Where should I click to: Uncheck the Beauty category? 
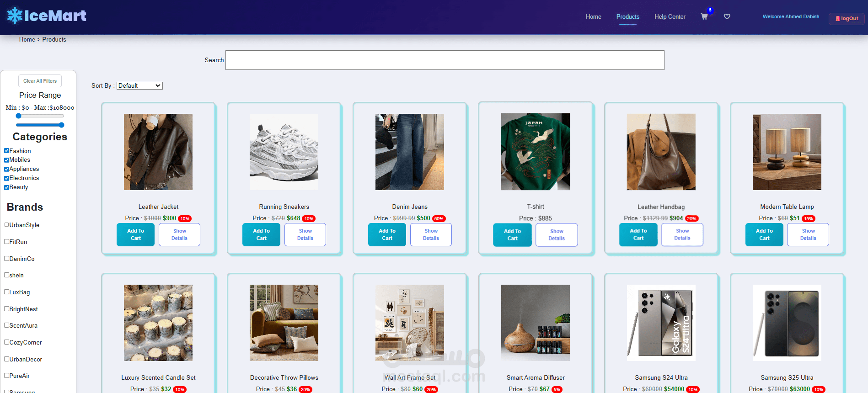tap(6, 187)
